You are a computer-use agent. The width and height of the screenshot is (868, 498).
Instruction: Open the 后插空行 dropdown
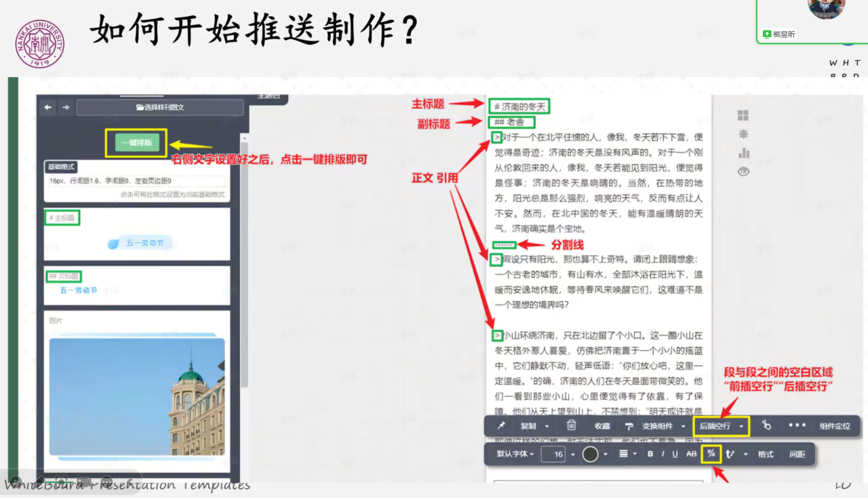click(722, 426)
